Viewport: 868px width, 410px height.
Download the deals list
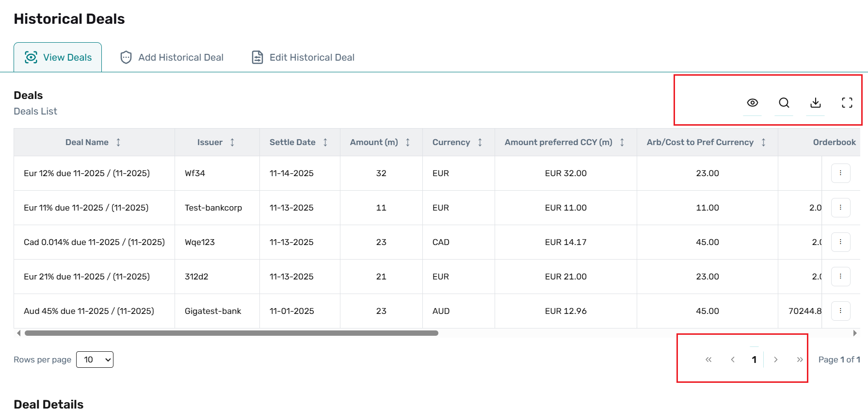tap(815, 103)
